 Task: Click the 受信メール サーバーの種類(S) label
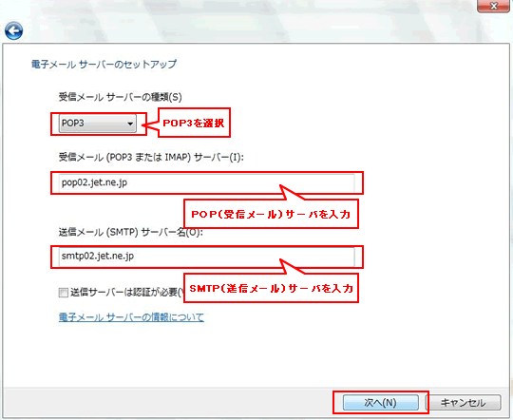pyautogui.click(x=120, y=97)
